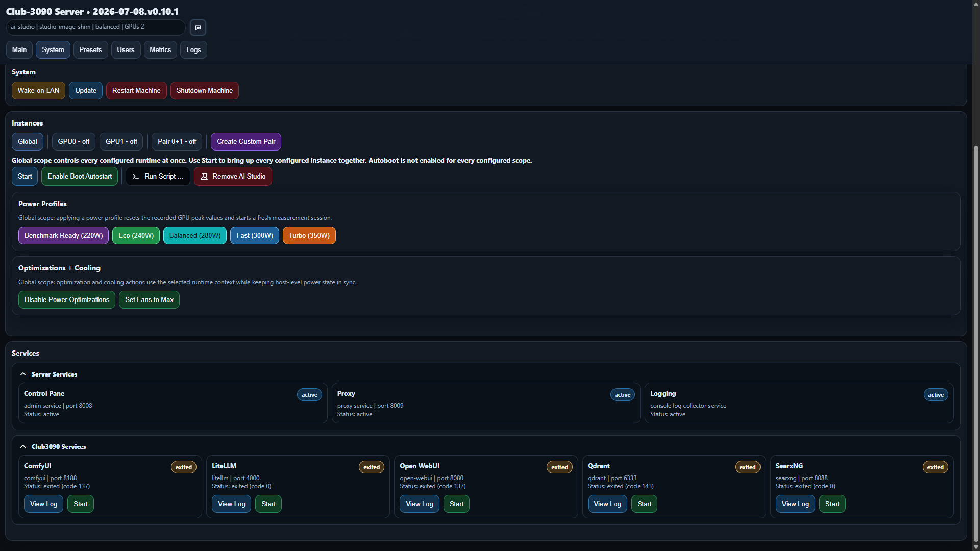Click 'Status: exited (code 143)' text

[621, 487]
